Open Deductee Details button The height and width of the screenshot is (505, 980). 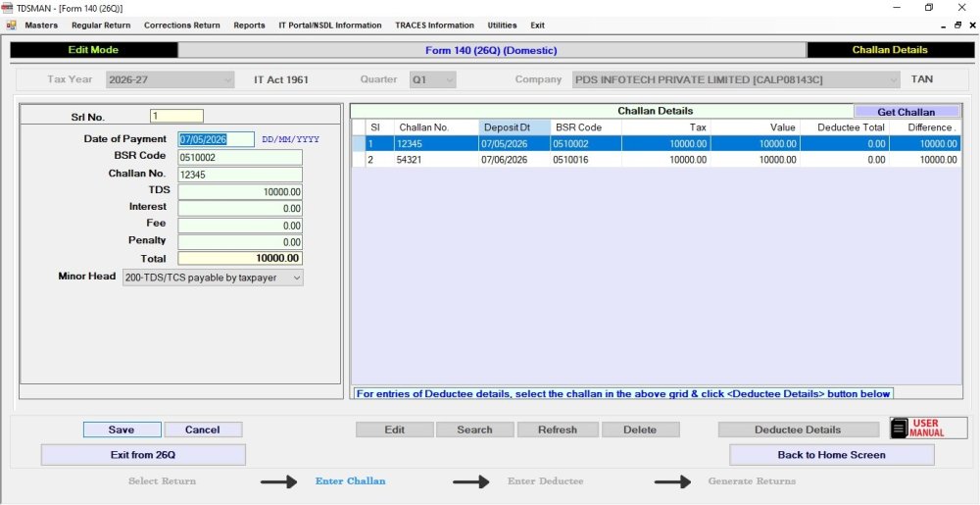(798, 430)
